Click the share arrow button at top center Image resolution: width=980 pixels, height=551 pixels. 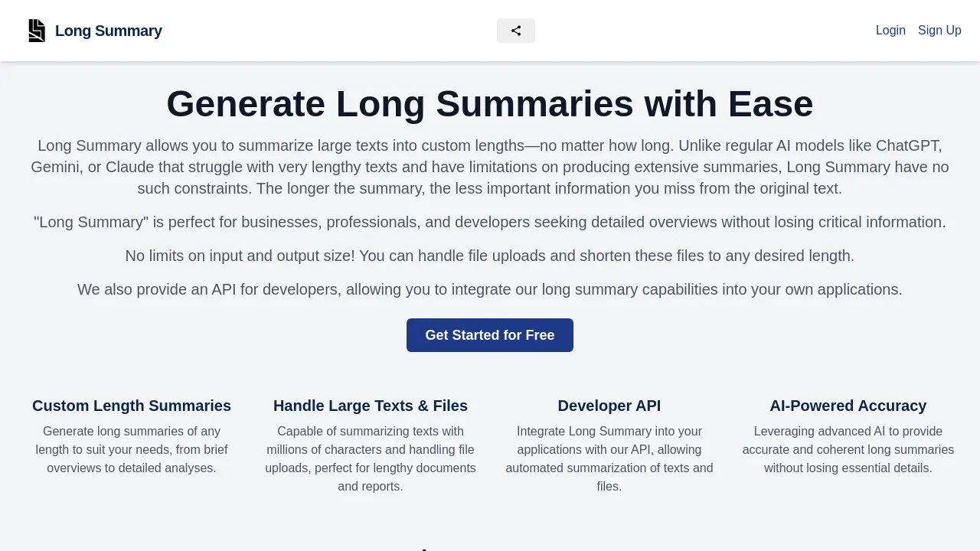(x=515, y=31)
